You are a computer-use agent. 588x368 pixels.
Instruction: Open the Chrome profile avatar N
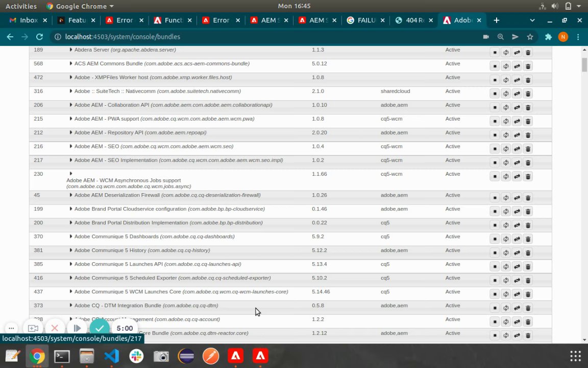click(563, 37)
